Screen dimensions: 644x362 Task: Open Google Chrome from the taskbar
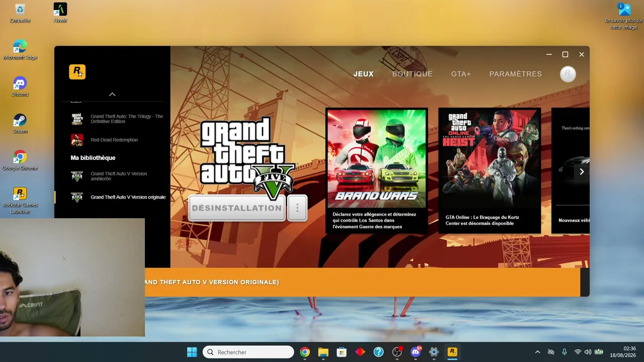[x=304, y=352]
